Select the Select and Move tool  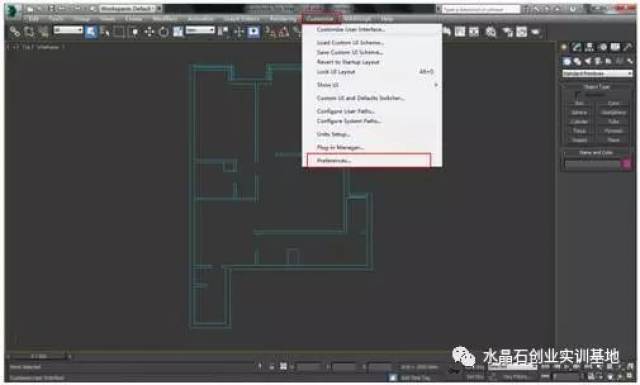[149, 31]
